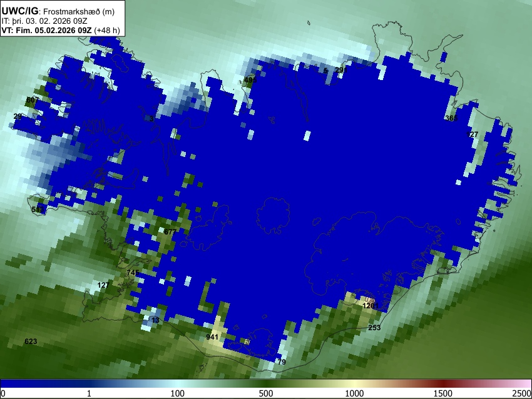532x399 pixels.
Task: Select the 365 value on the map
Action: 451,118
